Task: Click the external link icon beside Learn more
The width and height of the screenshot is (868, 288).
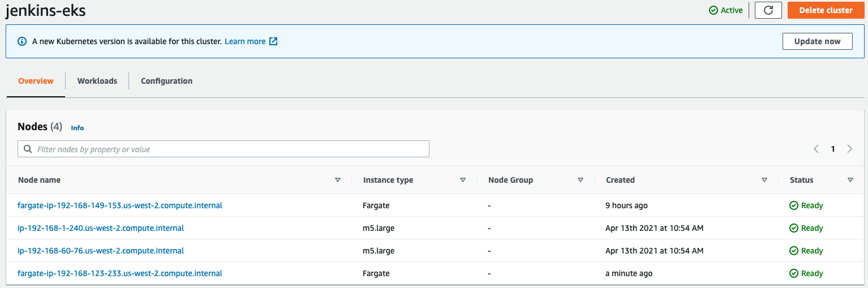Action: click(x=273, y=41)
